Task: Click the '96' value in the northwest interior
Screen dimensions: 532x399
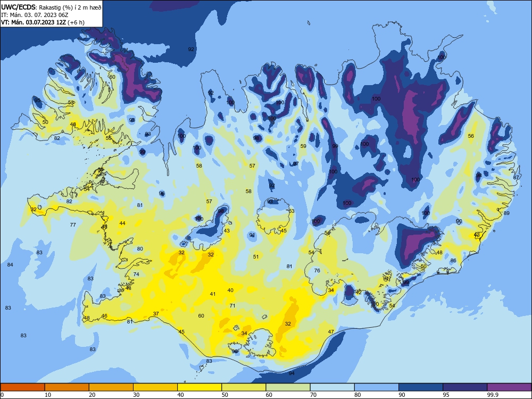Action: (162, 194)
